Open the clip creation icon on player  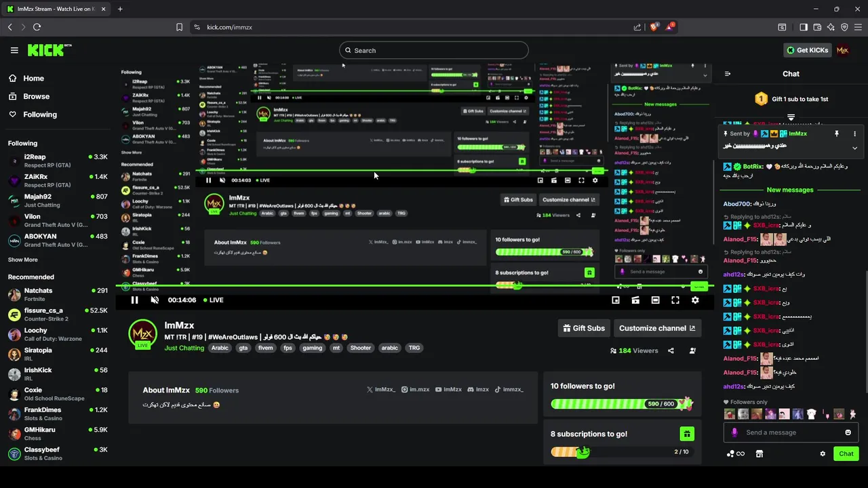click(635, 300)
